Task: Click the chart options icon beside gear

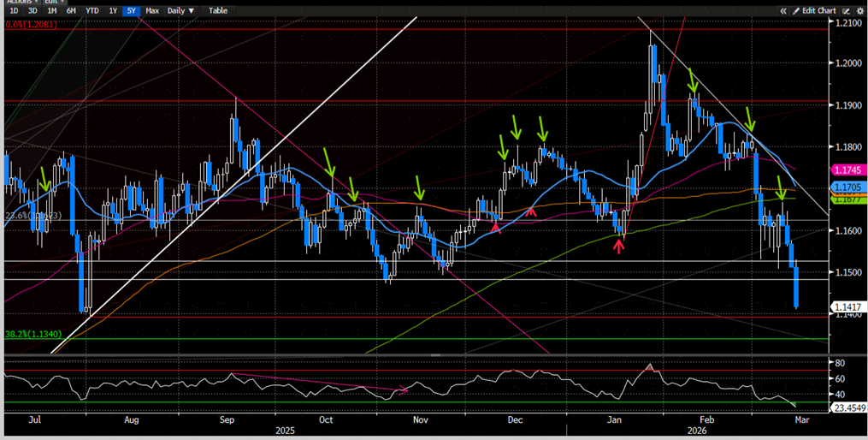Action: tap(846, 10)
